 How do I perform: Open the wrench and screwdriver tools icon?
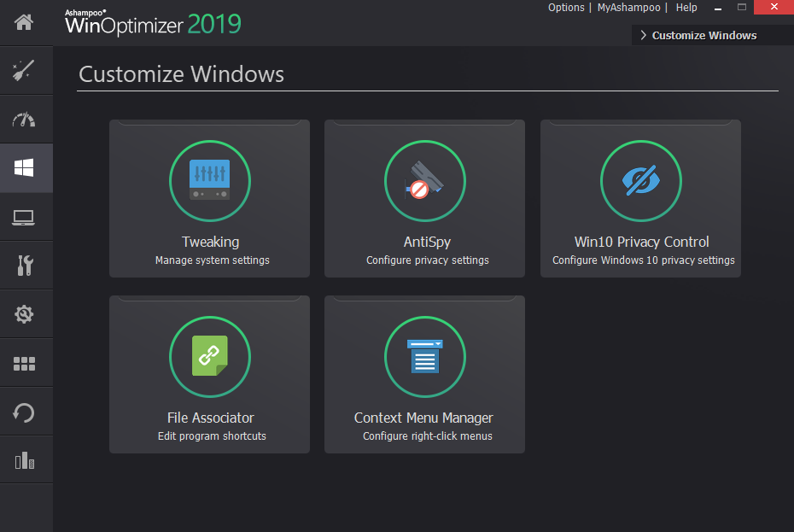tap(25, 265)
